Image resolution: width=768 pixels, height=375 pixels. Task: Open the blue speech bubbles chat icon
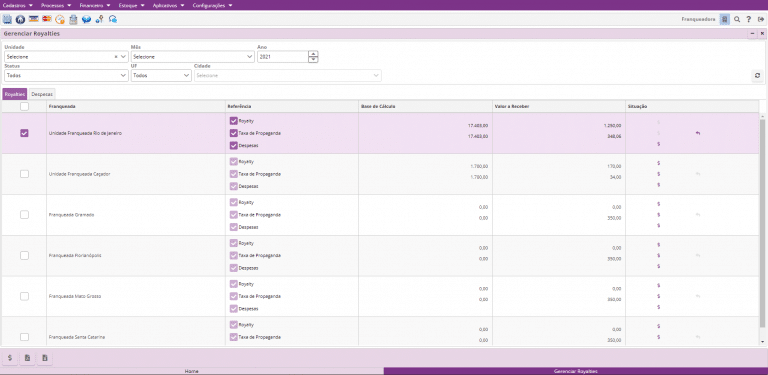tap(87, 20)
